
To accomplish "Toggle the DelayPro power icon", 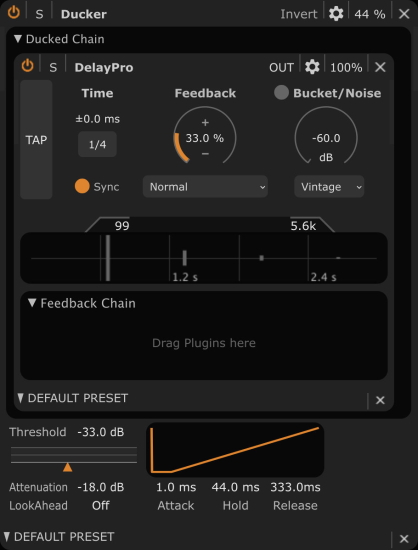I will point(27,66).
